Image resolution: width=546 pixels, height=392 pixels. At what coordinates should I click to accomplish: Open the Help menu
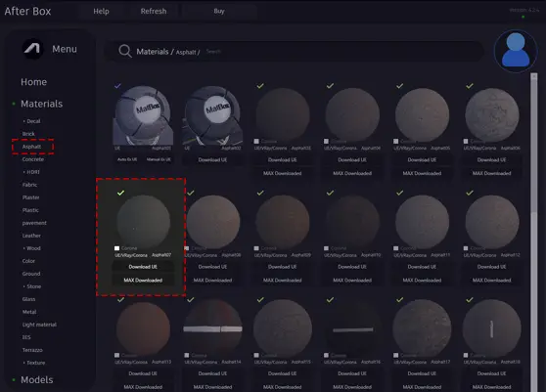tap(101, 11)
